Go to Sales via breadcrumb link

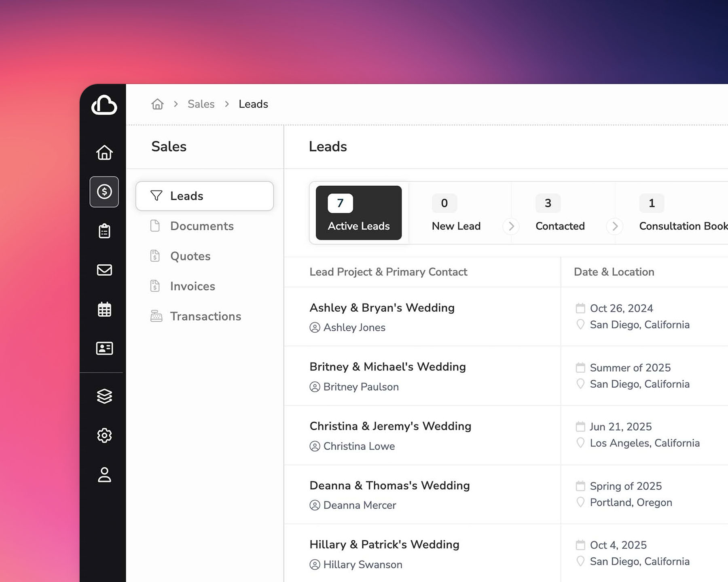tap(201, 104)
